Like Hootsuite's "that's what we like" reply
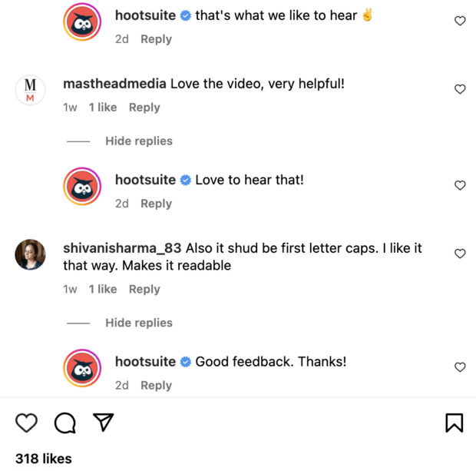Screen dimensions: 476x471 click(460, 21)
